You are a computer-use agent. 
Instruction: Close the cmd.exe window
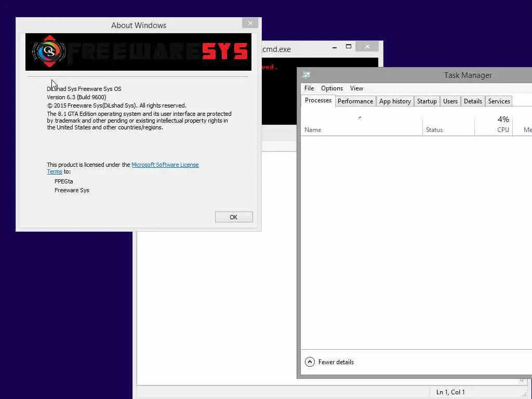[367, 46]
